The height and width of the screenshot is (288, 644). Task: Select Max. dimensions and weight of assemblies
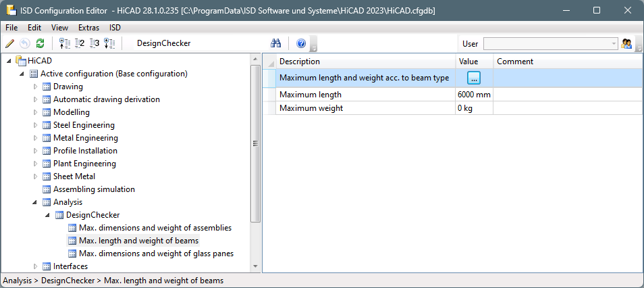click(155, 228)
